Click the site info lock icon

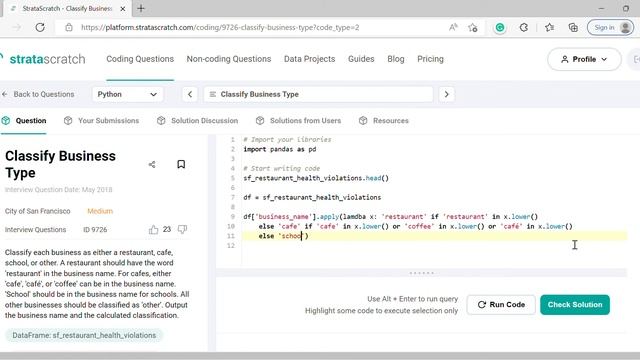click(69, 27)
